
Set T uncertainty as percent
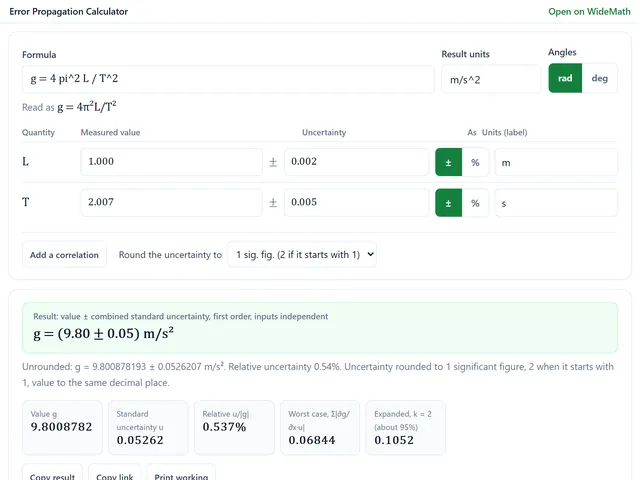(x=475, y=203)
